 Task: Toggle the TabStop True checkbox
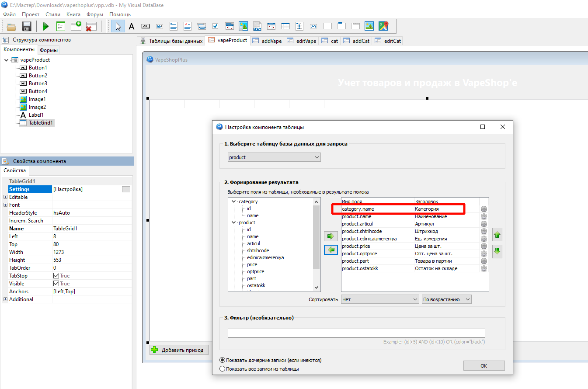(56, 276)
